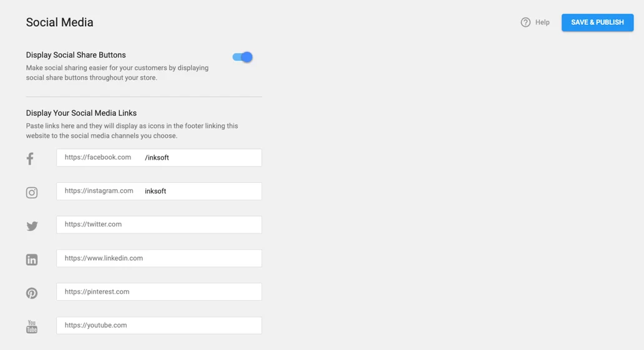Open the Help link
Image resolution: width=644 pixels, height=350 pixels.
tap(542, 22)
